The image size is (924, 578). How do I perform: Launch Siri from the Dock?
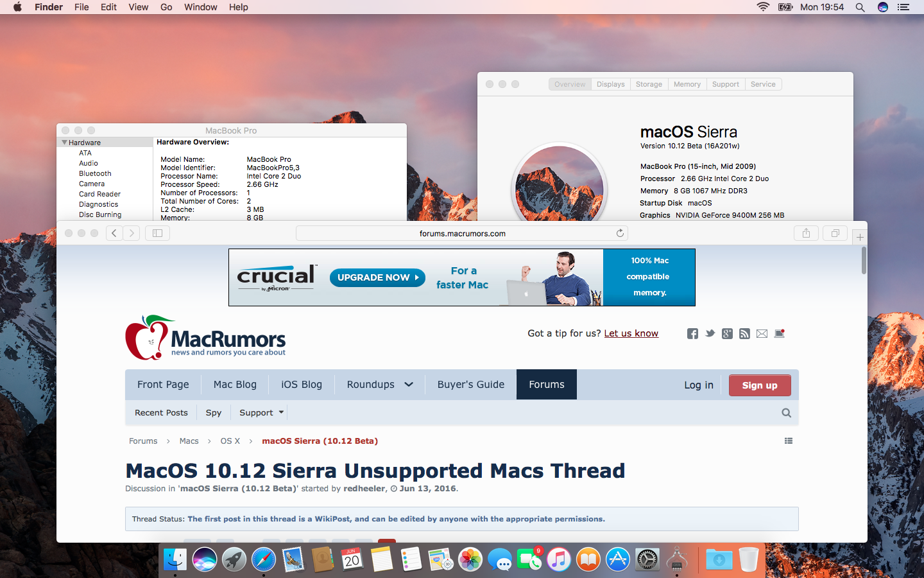point(205,560)
